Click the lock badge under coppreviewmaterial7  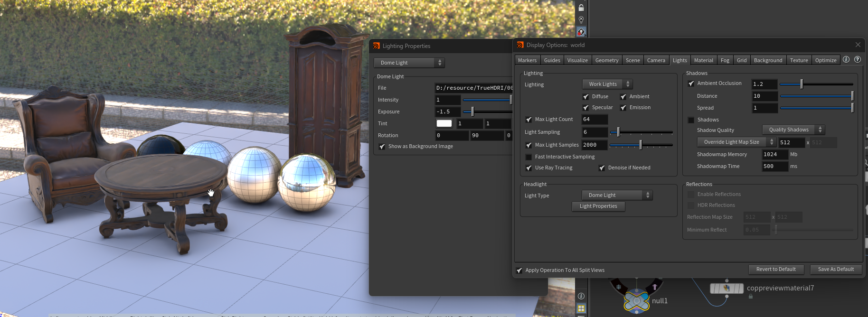click(x=751, y=297)
